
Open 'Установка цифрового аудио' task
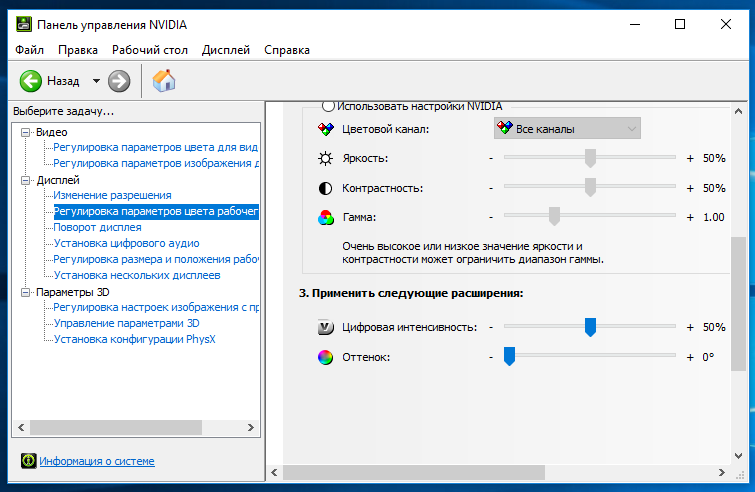click(x=126, y=243)
